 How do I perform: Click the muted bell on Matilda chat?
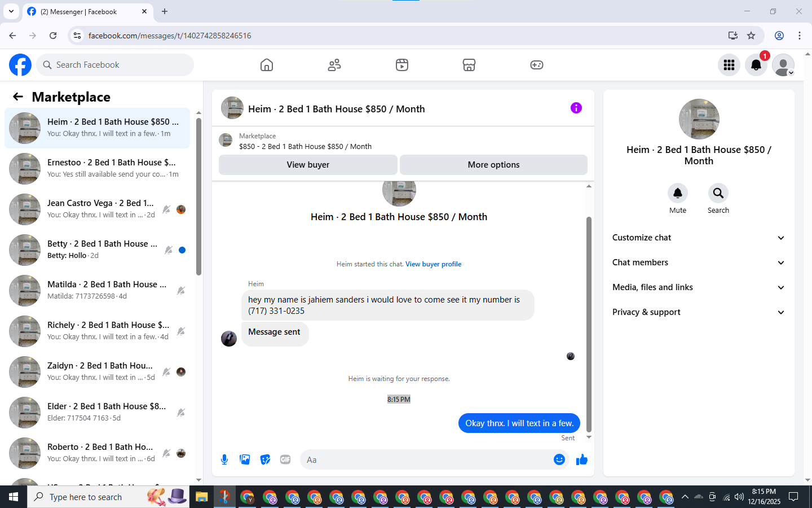click(x=181, y=291)
